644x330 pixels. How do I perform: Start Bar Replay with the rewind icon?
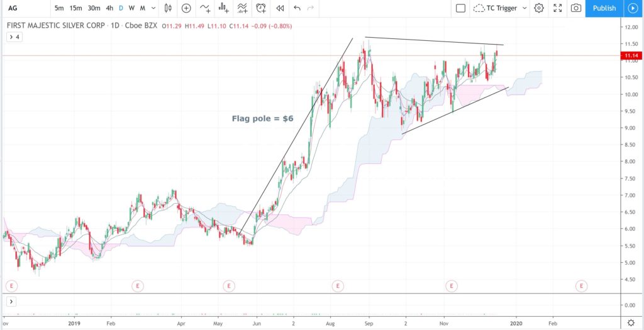(x=280, y=8)
